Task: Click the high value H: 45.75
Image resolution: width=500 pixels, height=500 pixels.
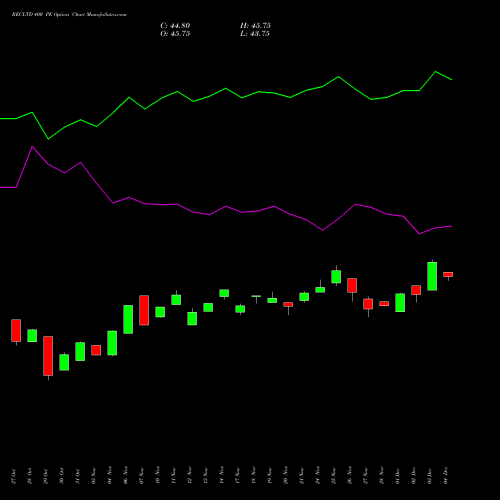Action: click(x=255, y=26)
